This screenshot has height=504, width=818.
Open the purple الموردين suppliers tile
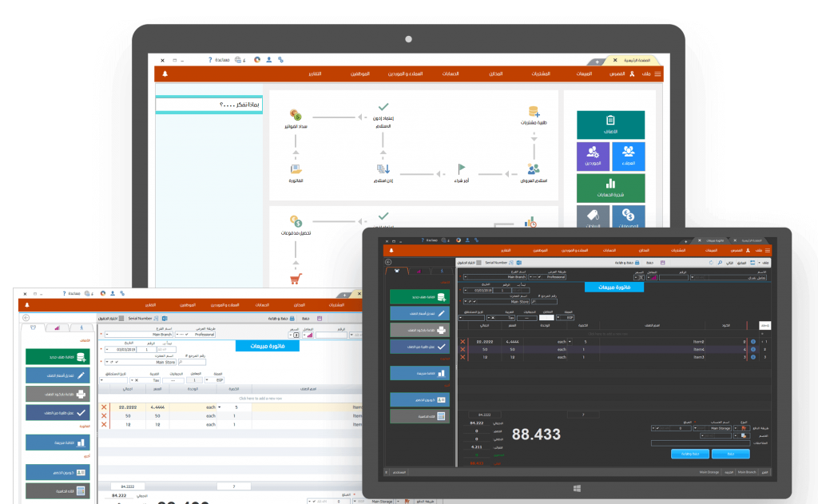click(x=594, y=156)
